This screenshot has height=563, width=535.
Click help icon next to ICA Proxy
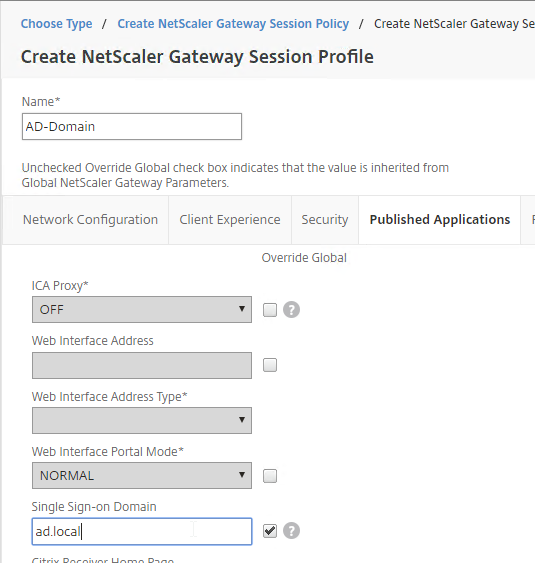coord(291,310)
